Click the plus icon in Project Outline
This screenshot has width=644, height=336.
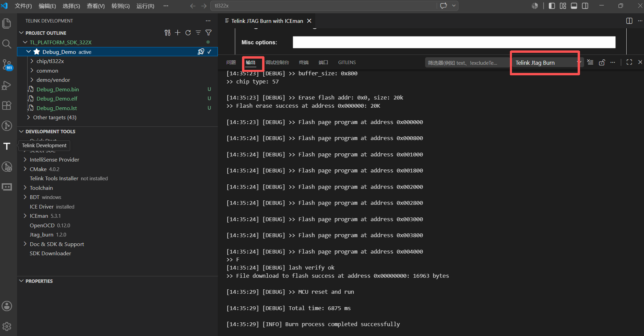178,33
